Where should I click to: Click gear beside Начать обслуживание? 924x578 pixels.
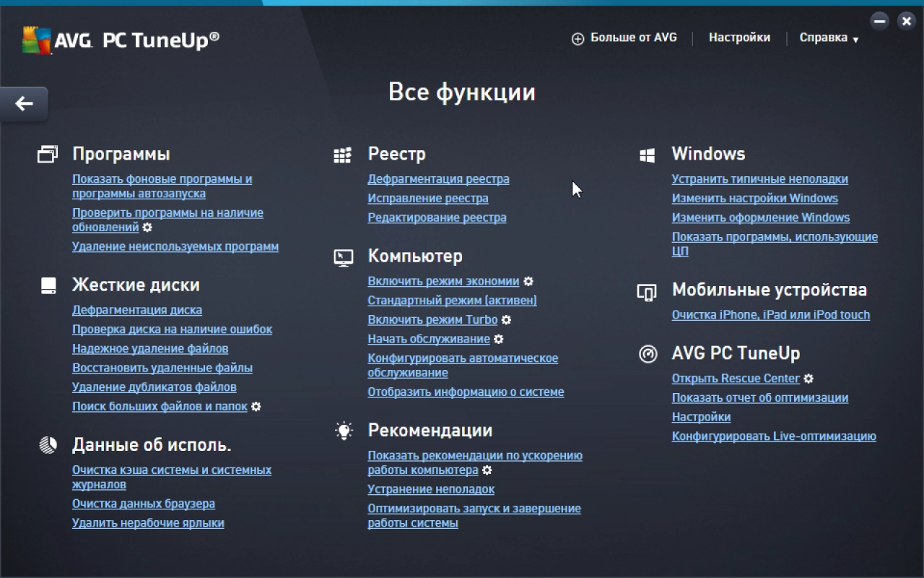pyautogui.click(x=499, y=340)
